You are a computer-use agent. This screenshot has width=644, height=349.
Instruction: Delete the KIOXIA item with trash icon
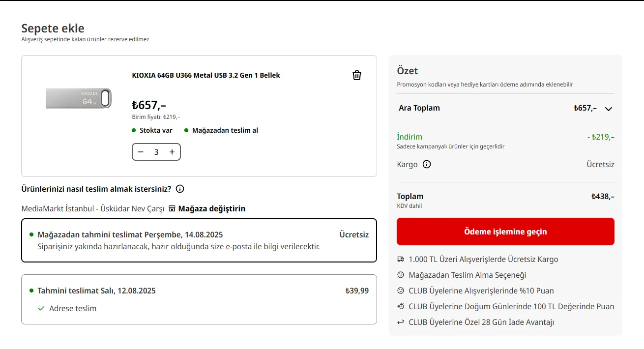point(357,75)
